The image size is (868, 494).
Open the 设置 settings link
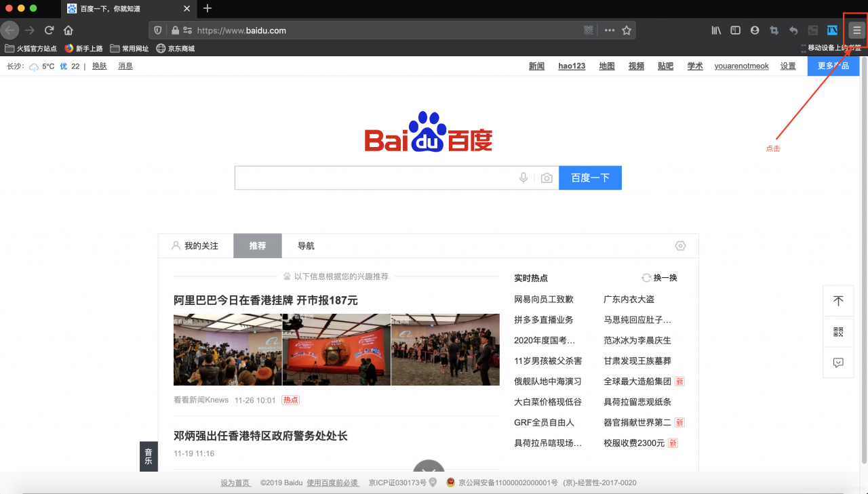pos(788,66)
